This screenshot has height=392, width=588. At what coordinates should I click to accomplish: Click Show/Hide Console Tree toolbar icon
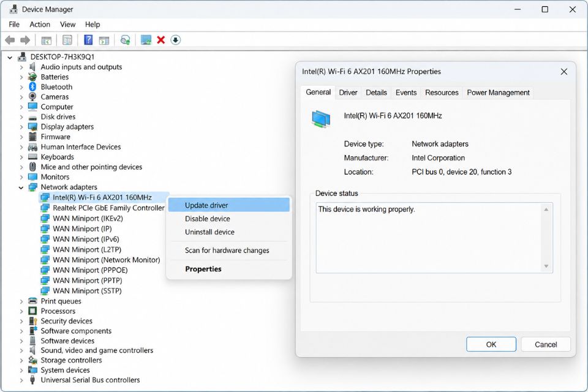point(46,40)
